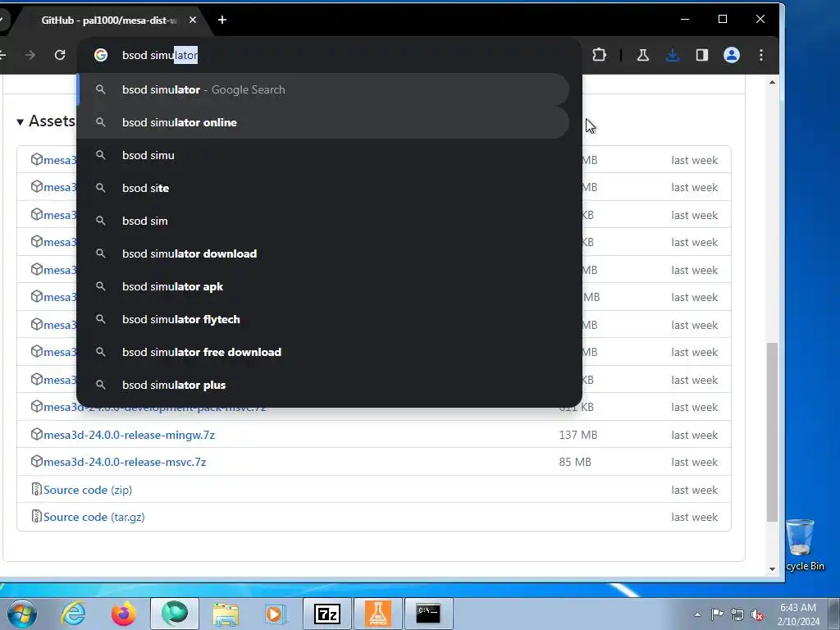Open Windows Explorer folder on taskbar
The width and height of the screenshot is (840, 630).
[226, 614]
